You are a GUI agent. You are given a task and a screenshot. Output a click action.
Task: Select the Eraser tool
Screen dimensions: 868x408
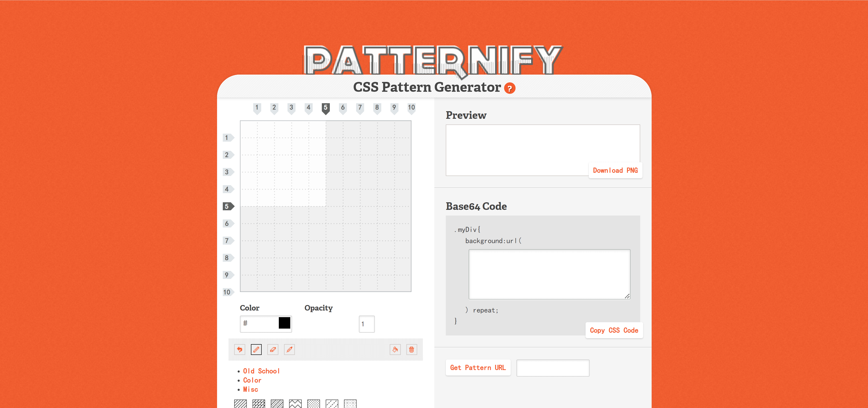pos(273,349)
